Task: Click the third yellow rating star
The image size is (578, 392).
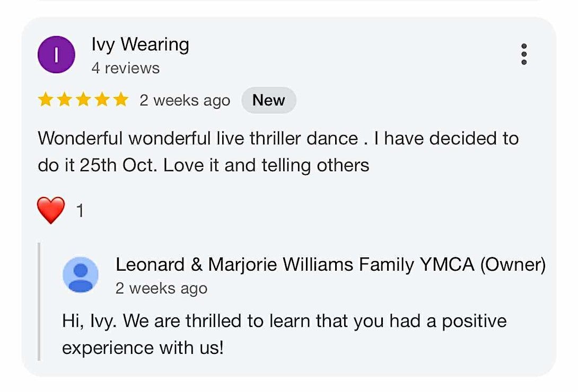Action: pyautogui.click(x=83, y=100)
